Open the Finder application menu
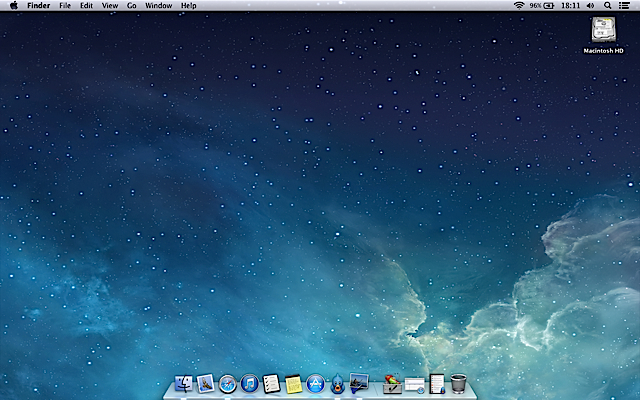This screenshot has height=400, width=640. (39, 5)
